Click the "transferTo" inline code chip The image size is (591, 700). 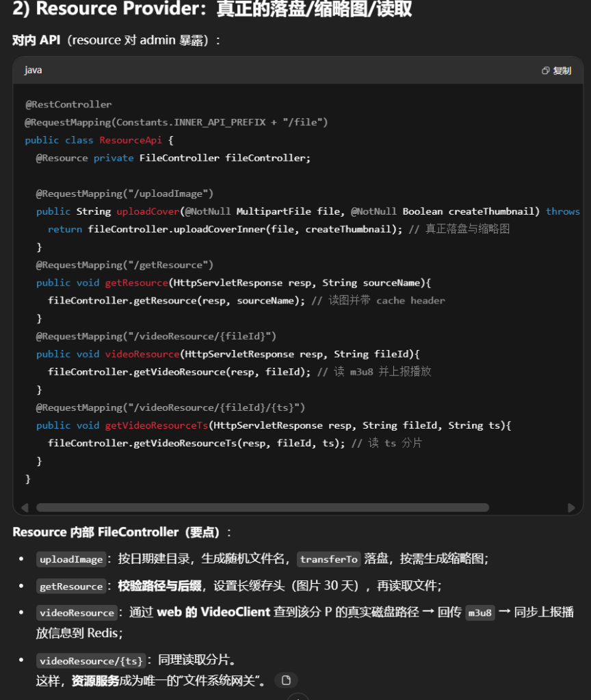click(x=328, y=559)
